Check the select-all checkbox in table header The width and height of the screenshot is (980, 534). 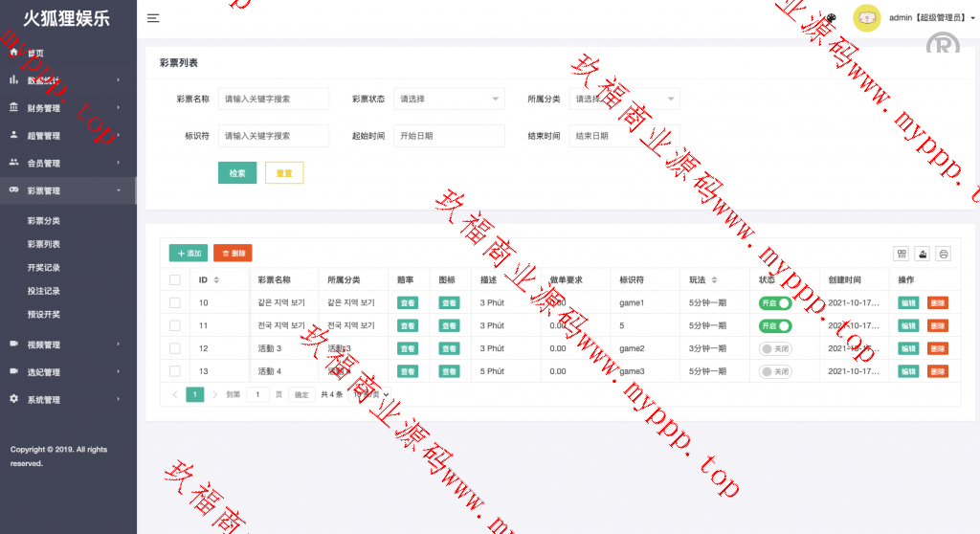tap(174, 280)
